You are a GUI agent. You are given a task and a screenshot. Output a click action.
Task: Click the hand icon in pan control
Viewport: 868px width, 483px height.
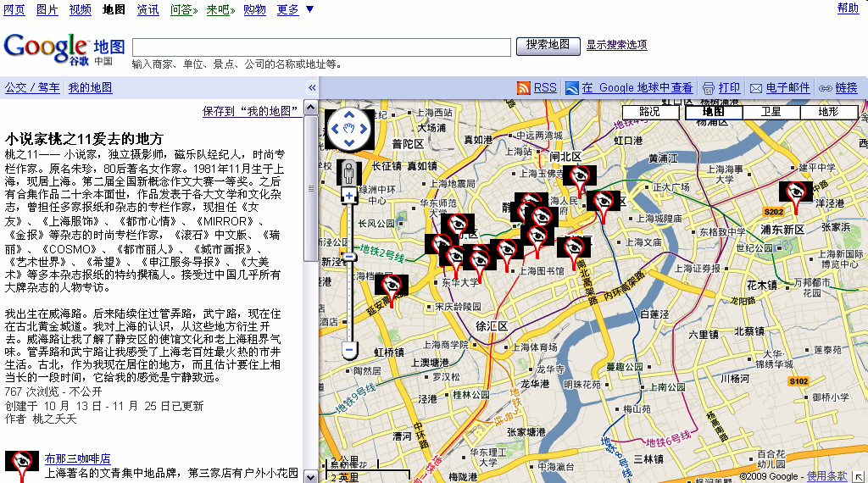pos(348,128)
